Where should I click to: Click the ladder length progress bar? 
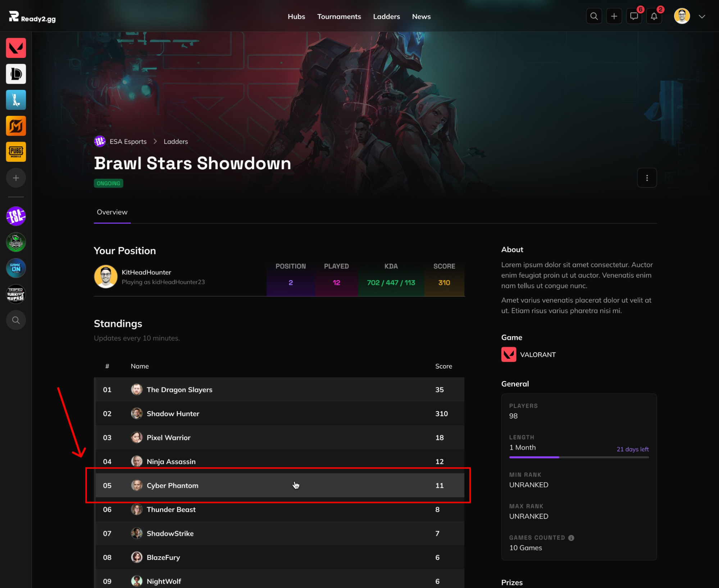(x=579, y=457)
